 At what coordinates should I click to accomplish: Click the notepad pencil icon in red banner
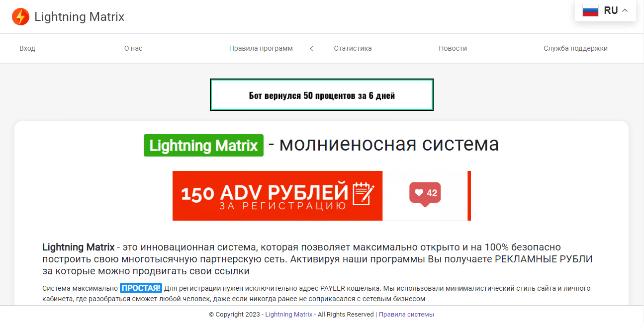tap(363, 194)
